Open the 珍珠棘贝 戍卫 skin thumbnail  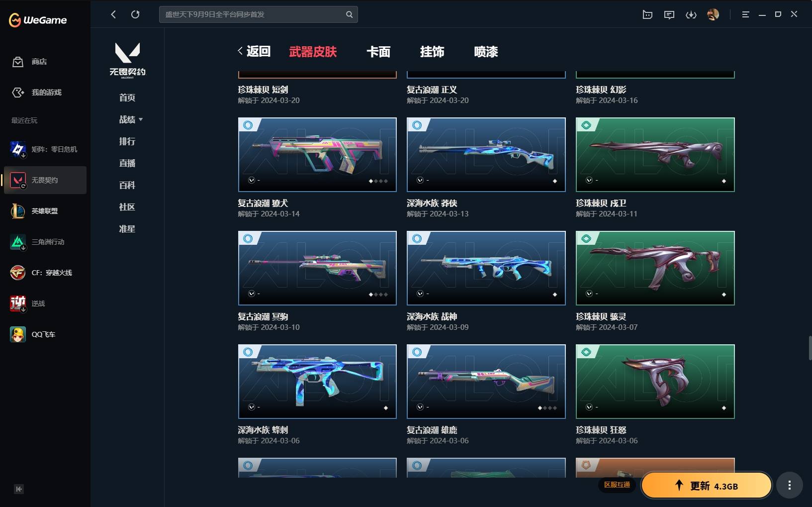[x=655, y=155]
